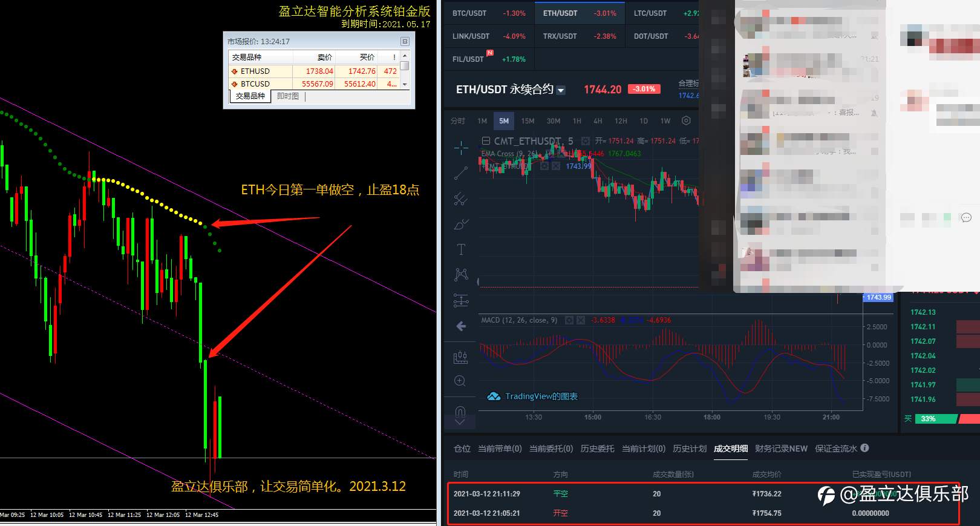Select the pitchfork drawing tool

[461, 199]
